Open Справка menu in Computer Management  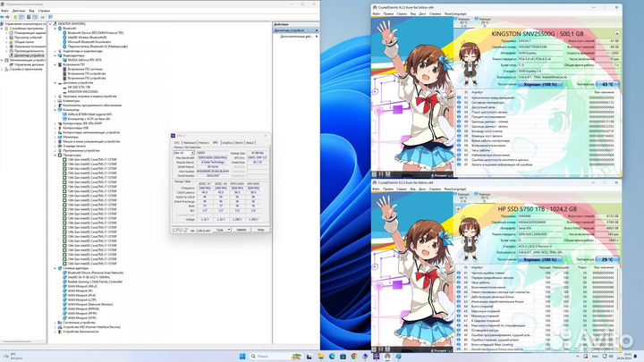[44, 11]
